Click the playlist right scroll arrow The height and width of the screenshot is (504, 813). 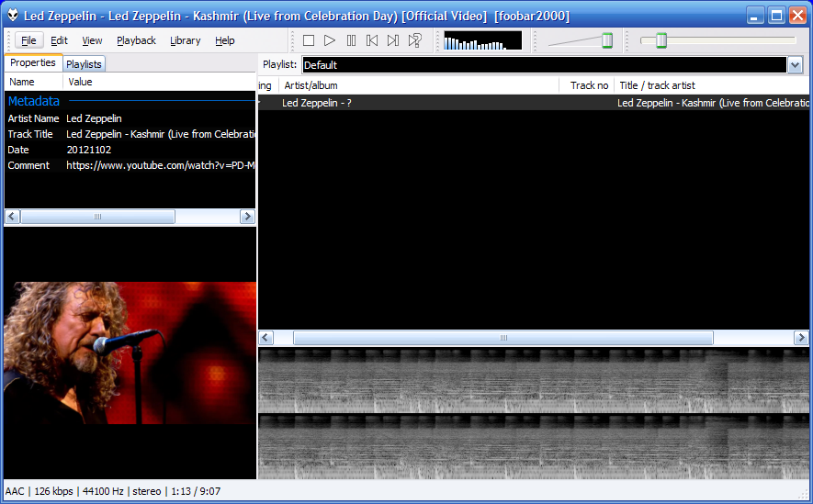point(801,338)
